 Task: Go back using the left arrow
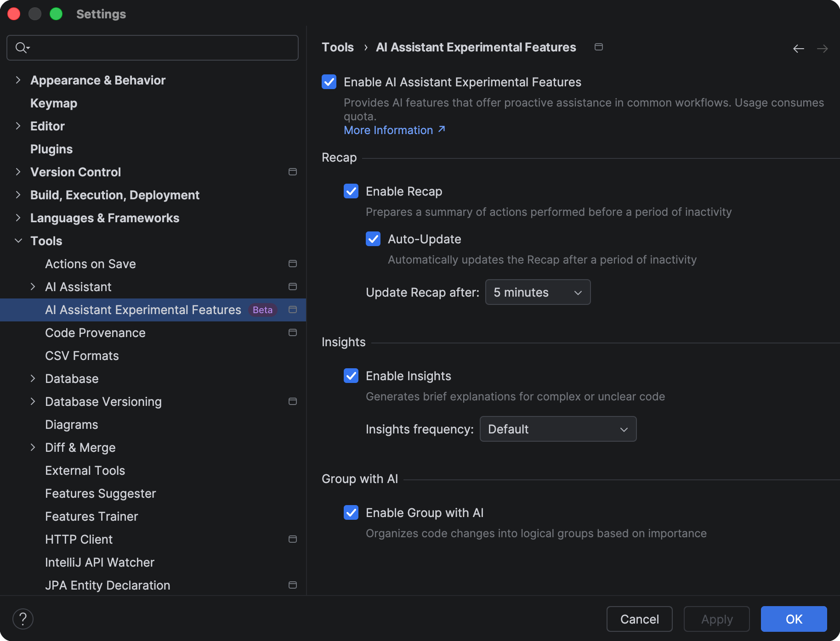(x=799, y=49)
